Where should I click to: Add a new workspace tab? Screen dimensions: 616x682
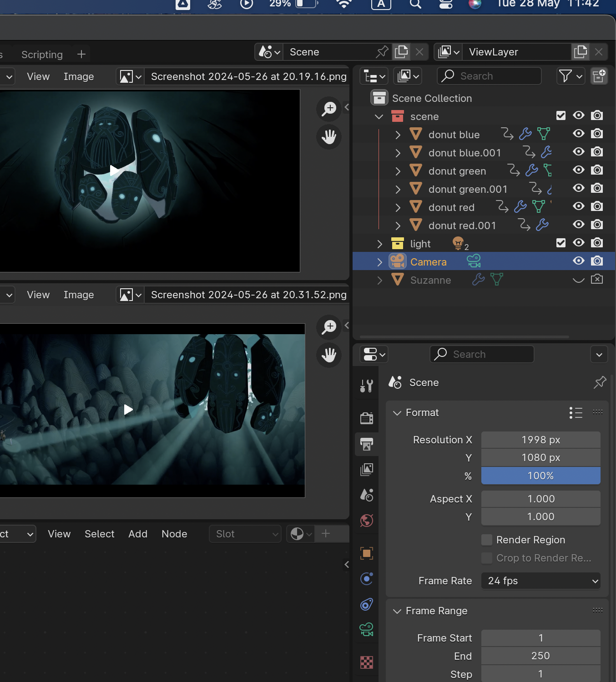(81, 55)
